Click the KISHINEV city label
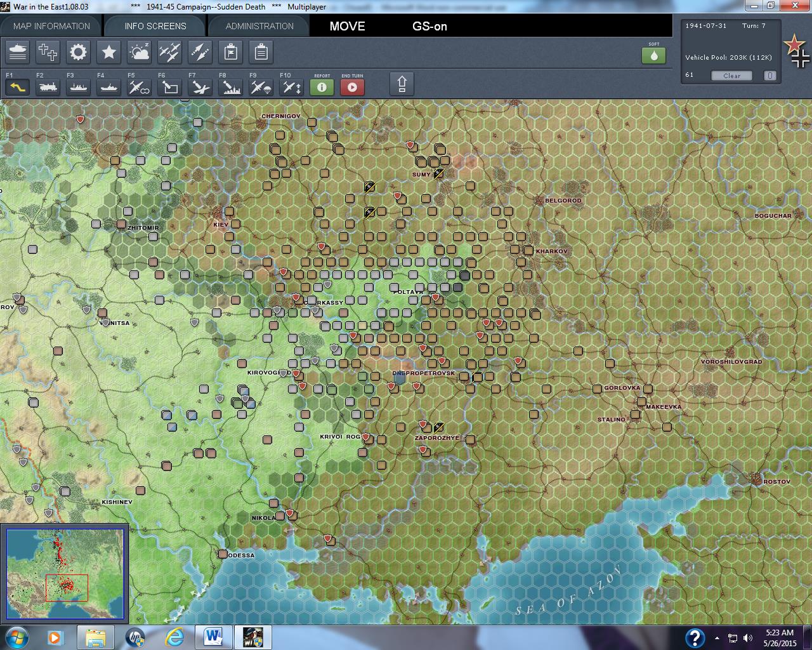This screenshot has width=812, height=650. click(x=117, y=502)
